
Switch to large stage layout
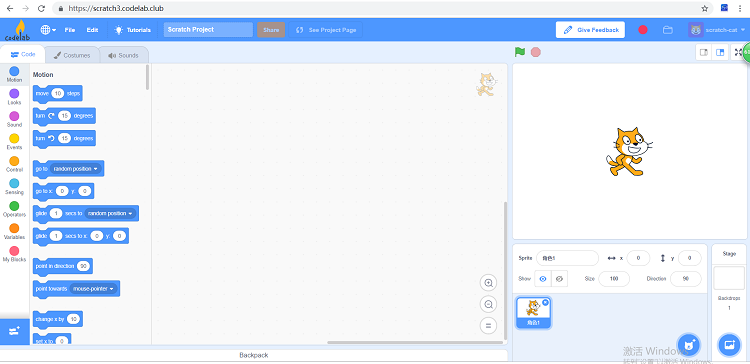pyautogui.click(x=720, y=53)
